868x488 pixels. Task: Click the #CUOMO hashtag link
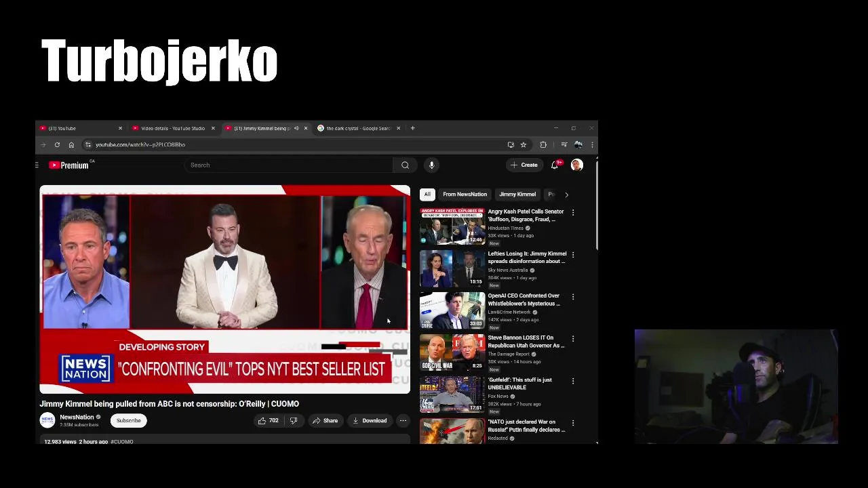coord(122,442)
